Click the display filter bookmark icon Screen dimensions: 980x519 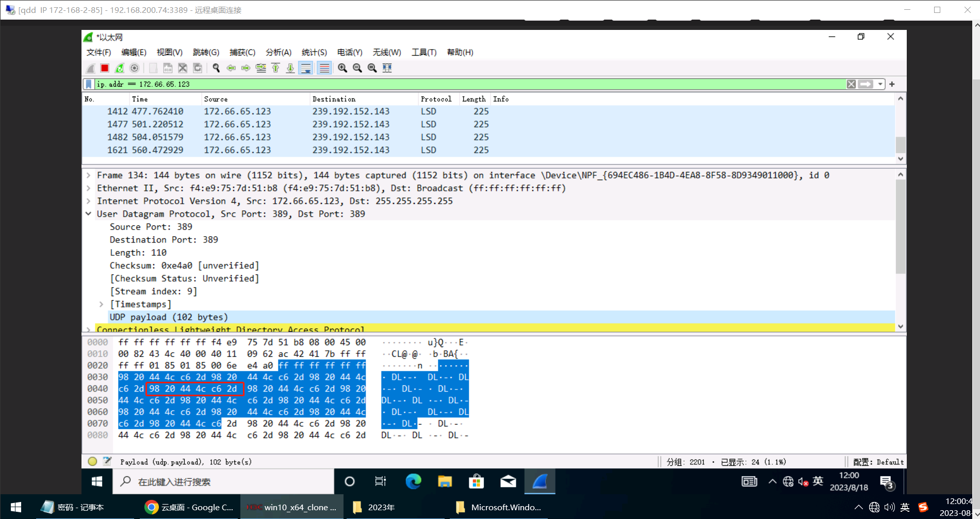[x=89, y=84]
